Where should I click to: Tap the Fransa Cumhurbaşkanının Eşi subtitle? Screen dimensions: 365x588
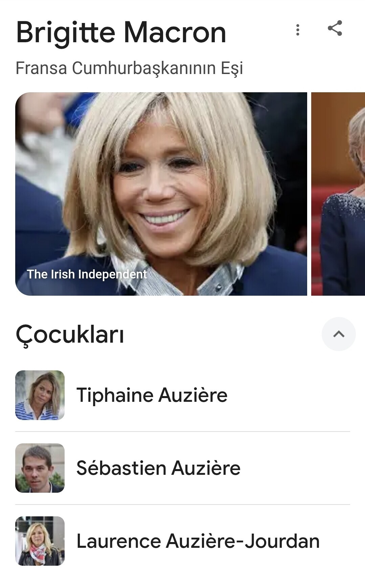click(x=129, y=68)
